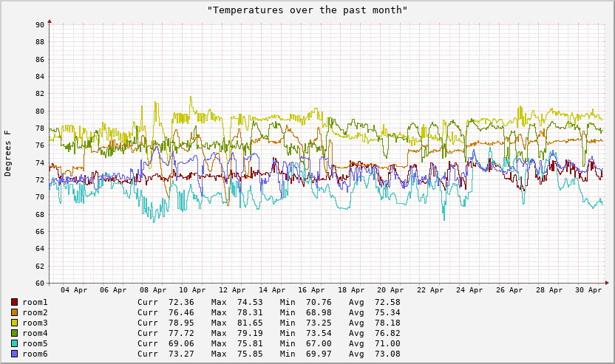
Task: Select the room5 legend label
Action: (x=35, y=343)
